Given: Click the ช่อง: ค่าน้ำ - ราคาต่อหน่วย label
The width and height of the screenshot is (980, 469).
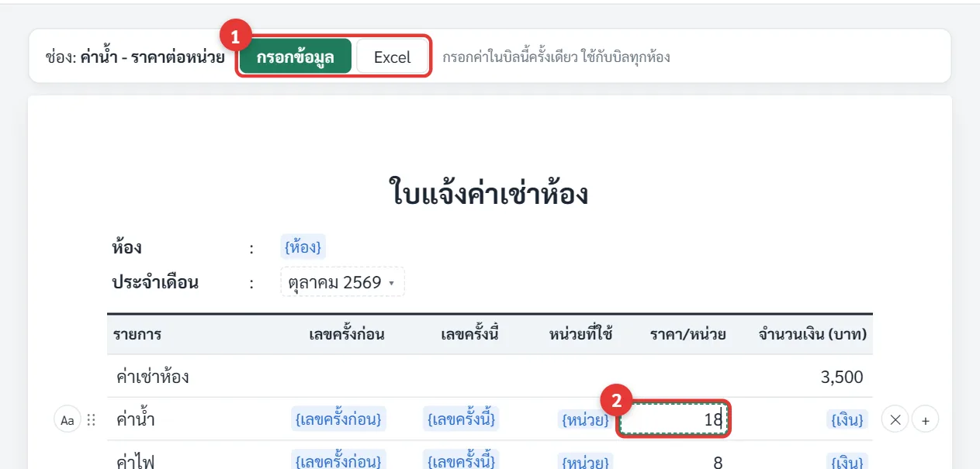Looking at the screenshot, I should pos(135,57).
